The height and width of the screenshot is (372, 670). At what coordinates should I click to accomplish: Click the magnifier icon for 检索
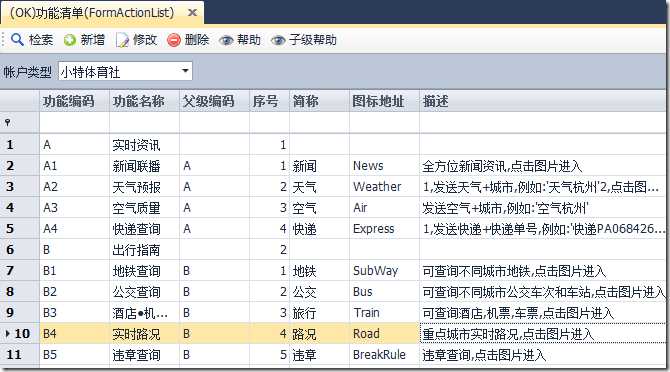(x=17, y=39)
